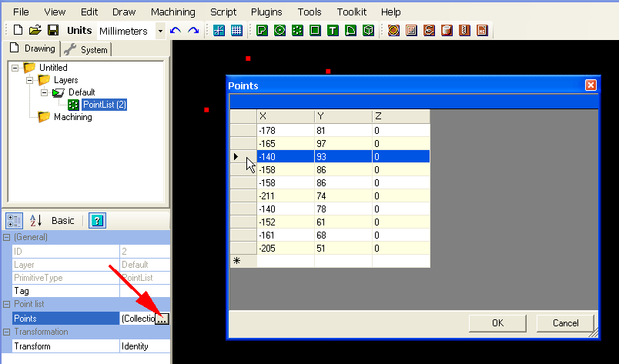The height and width of the screenshot is (364, 619).
Task: Select the Polyline drawing tool
Action: 262,31
